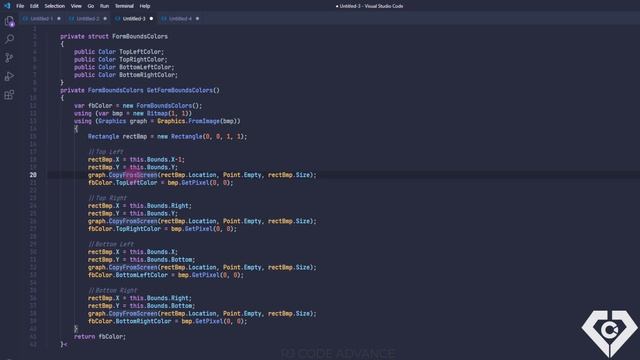
Task: Click line number 20 in the gutter
Action: pos(33,175)
